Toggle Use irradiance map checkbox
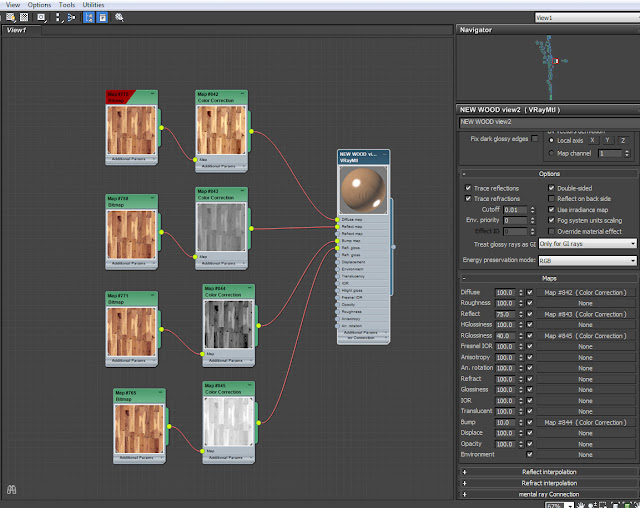The width and height of the screenshot is (640, 508). 551,210
